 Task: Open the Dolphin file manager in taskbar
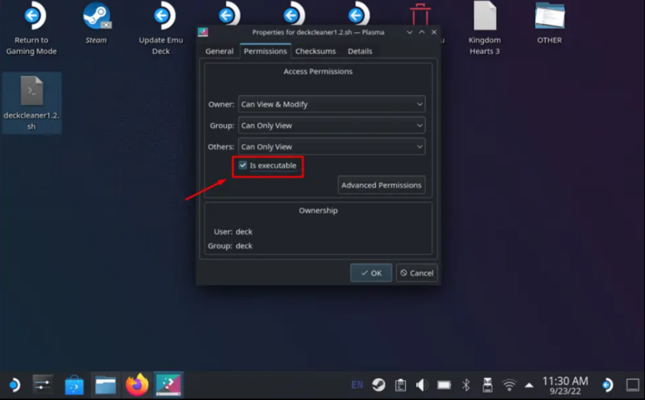point(106,384)
